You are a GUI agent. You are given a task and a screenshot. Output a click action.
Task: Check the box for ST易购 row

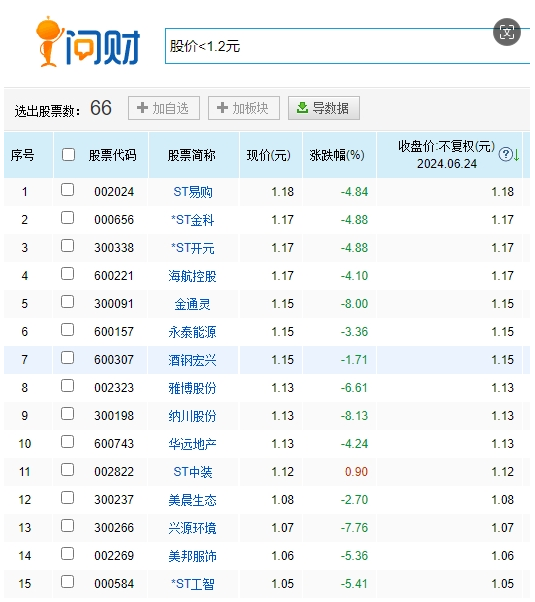68,190
